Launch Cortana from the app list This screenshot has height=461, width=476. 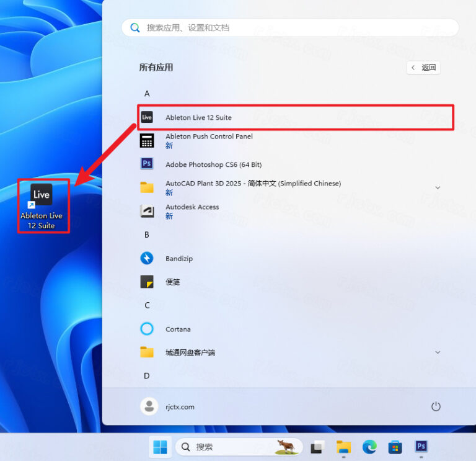pos(178,329)
